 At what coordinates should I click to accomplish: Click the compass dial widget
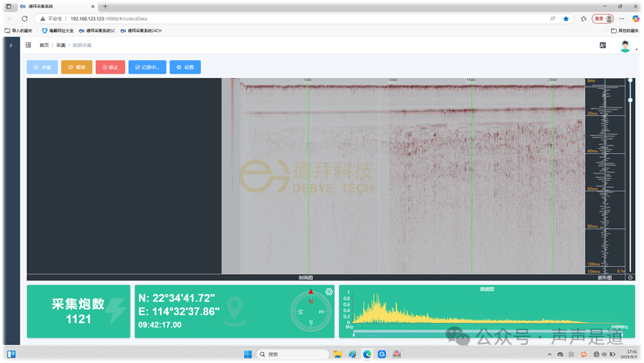(x=311, y=312)
